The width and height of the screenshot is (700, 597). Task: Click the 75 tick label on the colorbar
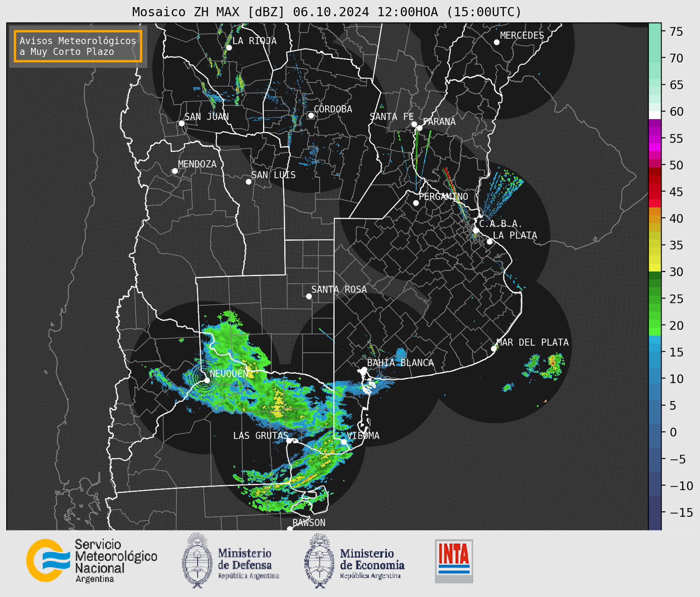(x=676, y=32)
